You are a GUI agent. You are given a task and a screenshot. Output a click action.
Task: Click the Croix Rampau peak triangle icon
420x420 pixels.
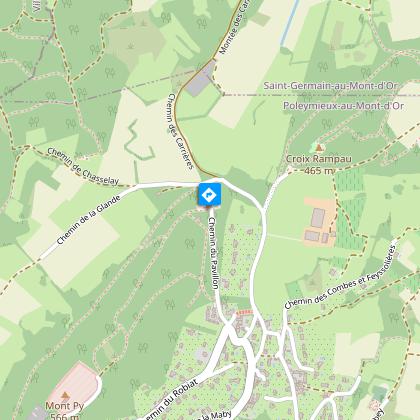coord(319,147)
